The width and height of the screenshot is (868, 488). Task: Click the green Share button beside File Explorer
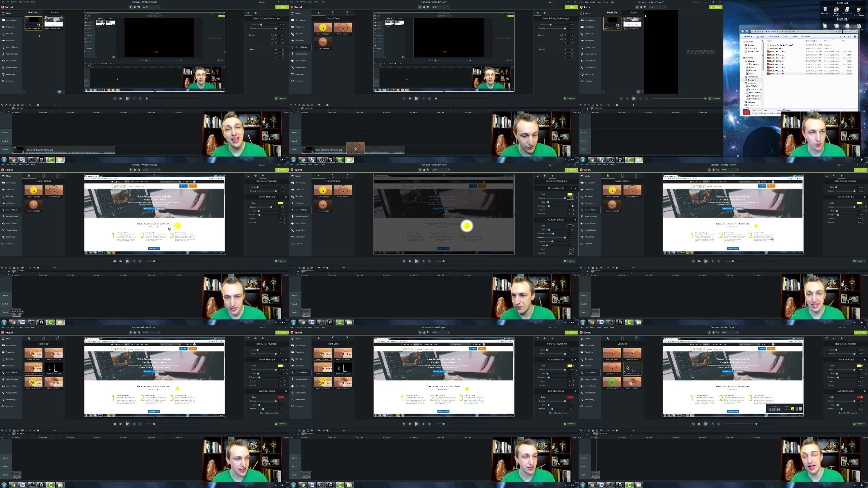click(x=716, y=7)
